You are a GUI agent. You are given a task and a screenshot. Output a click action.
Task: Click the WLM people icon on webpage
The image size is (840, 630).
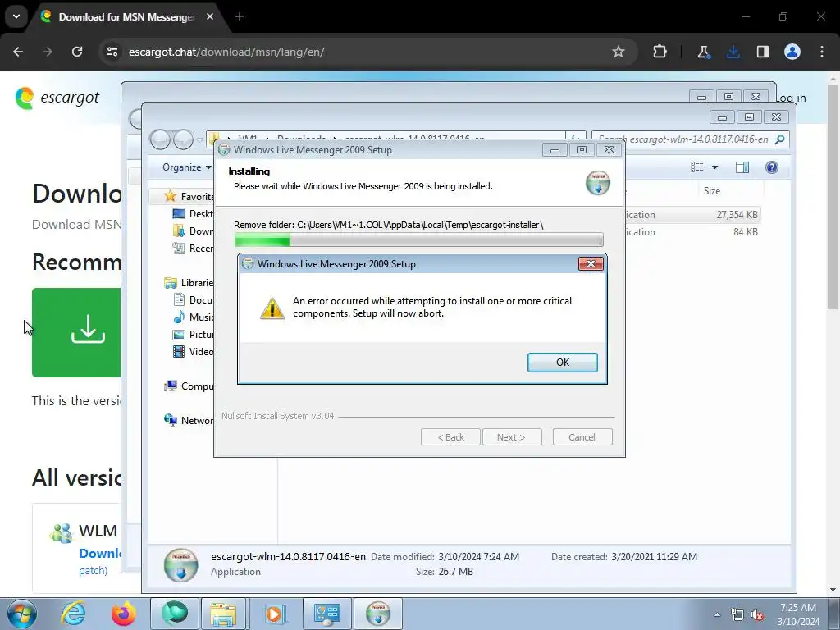(x=61, y=533)
